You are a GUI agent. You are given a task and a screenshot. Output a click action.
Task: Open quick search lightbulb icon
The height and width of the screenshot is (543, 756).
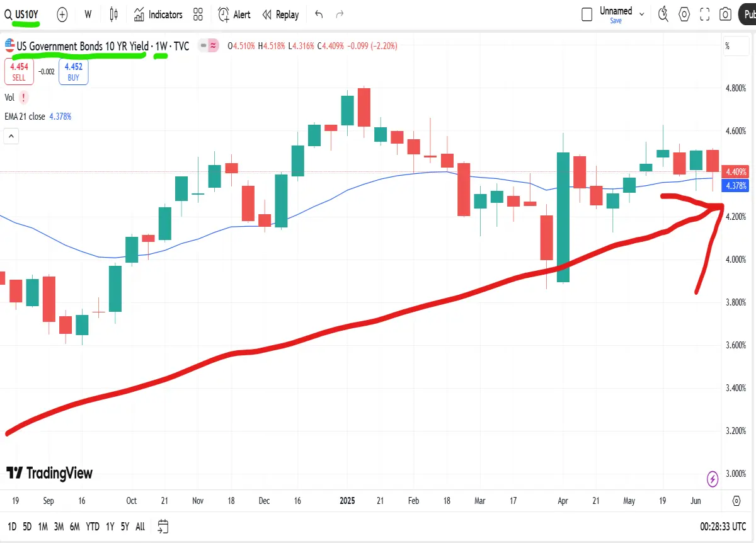[663, 14]
